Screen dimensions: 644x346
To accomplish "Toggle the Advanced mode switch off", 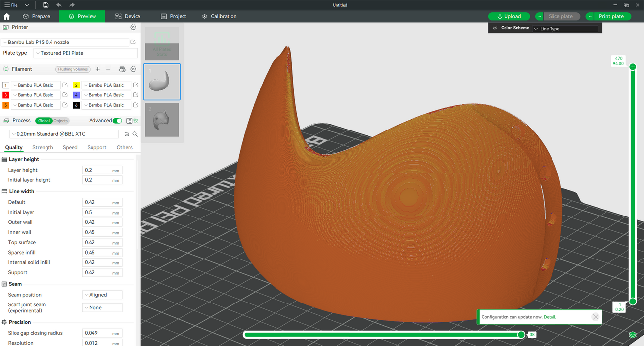I will point(117,121).
